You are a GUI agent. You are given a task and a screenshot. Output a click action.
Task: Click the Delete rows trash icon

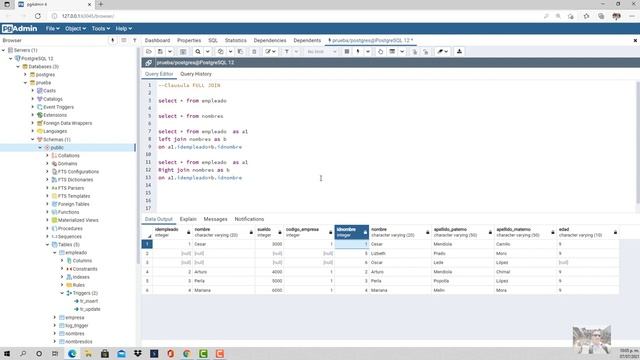point(254,51)
